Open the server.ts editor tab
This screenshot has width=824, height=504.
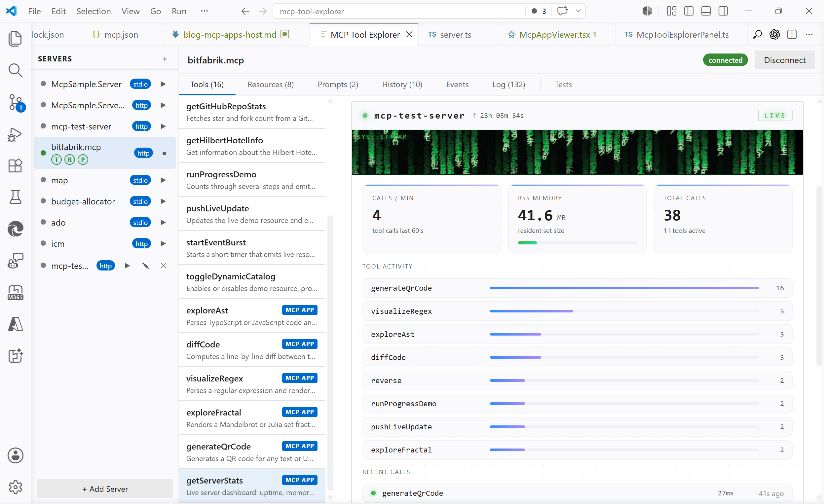458,34
